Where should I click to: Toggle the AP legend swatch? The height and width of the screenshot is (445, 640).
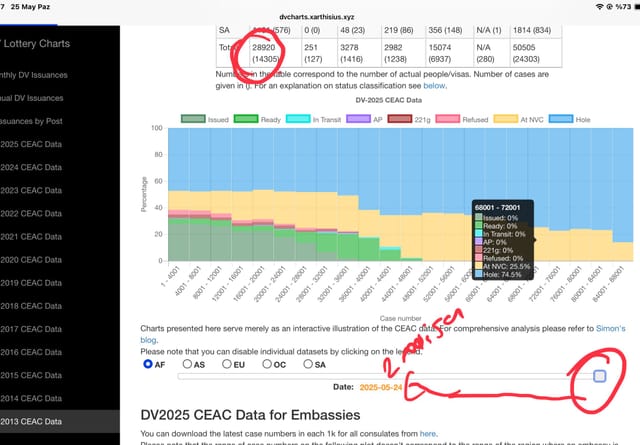(358, 119)
